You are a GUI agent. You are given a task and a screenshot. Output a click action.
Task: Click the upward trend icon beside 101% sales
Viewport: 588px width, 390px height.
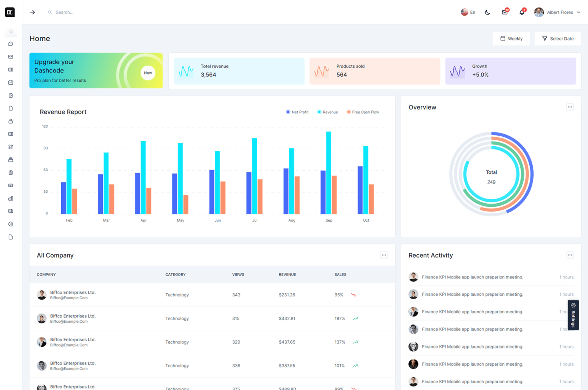[x=355, y=366]
